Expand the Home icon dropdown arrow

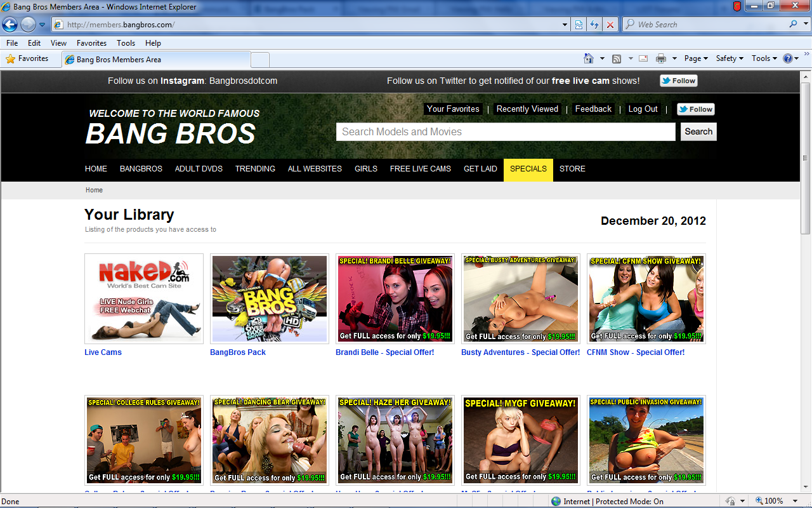[602, 58]
